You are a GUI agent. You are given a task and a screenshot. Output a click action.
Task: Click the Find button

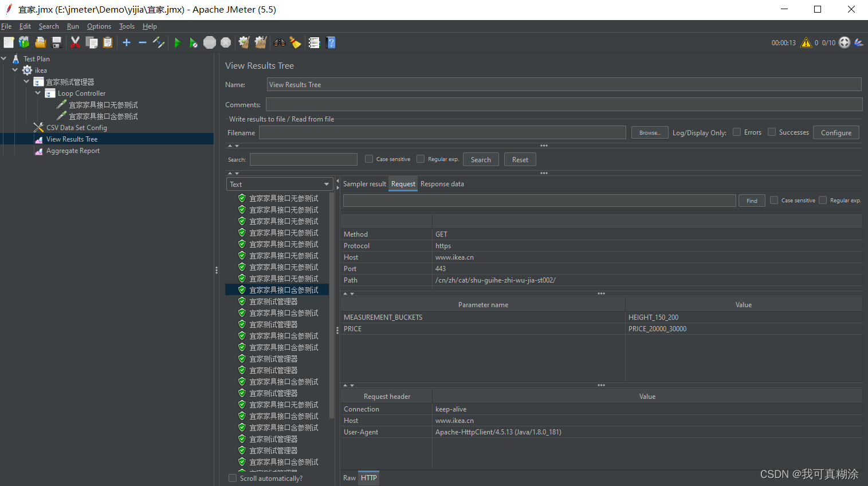coord(752,201)
